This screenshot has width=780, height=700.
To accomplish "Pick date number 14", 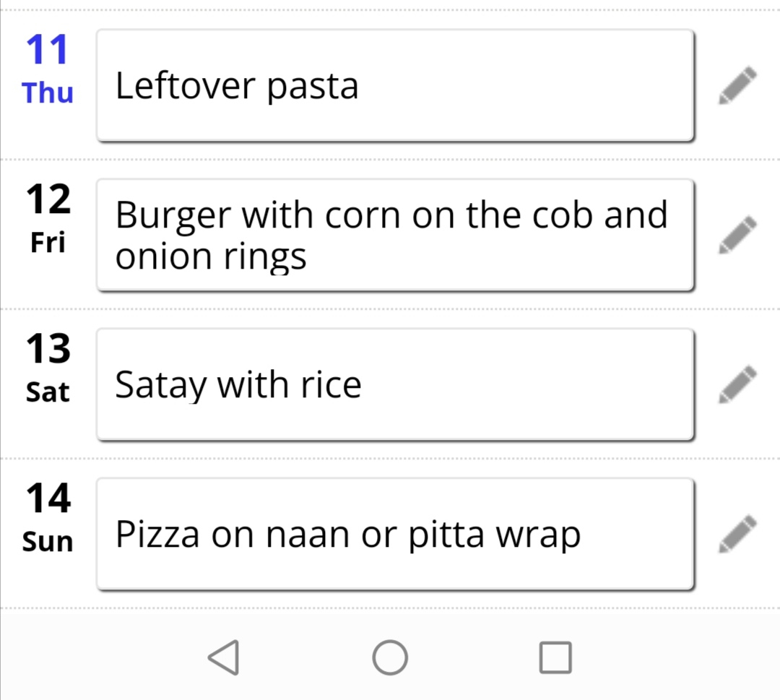I will pyautogui.click(x=48, y=498).
